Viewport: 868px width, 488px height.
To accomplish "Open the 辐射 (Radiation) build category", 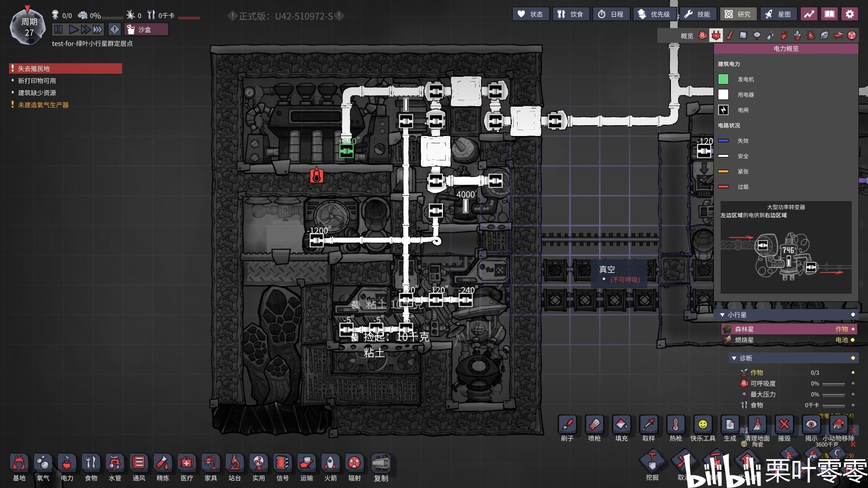I will pyautogui.click(x=354, y=467).
